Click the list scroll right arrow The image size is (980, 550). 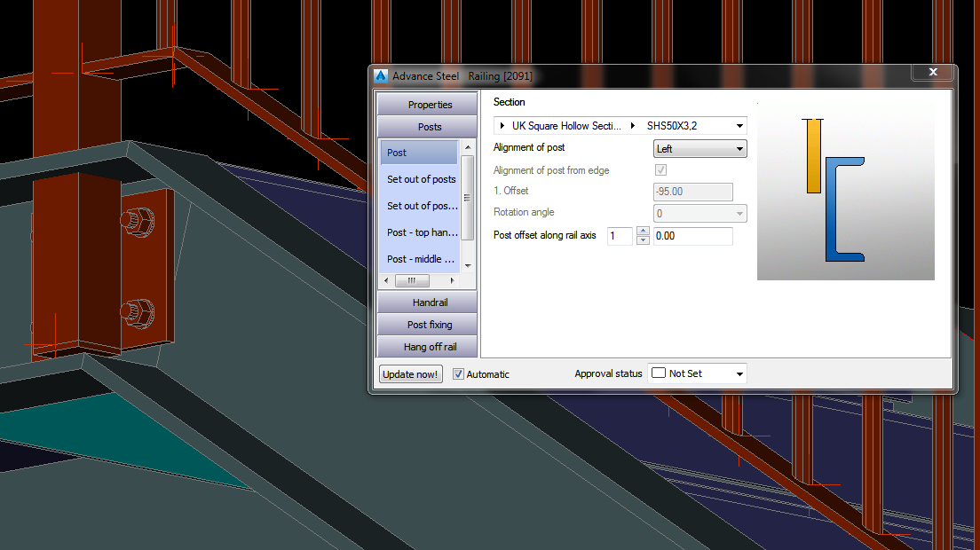453,280
